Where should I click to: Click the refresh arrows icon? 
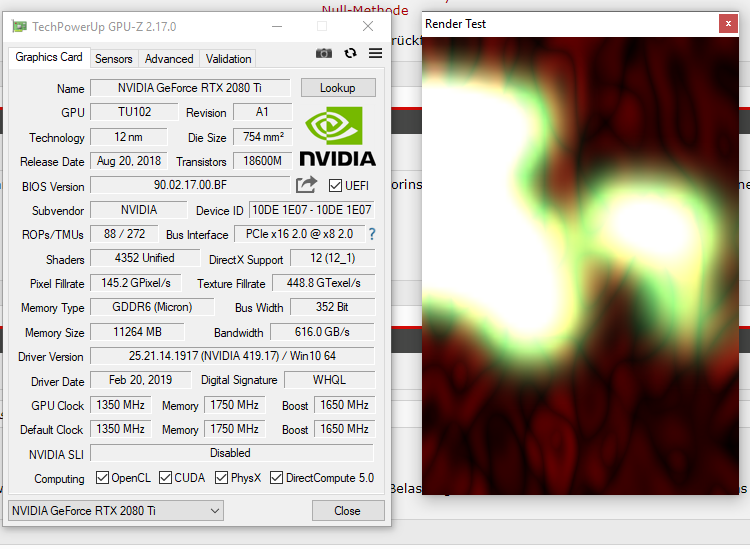[350, 53]
